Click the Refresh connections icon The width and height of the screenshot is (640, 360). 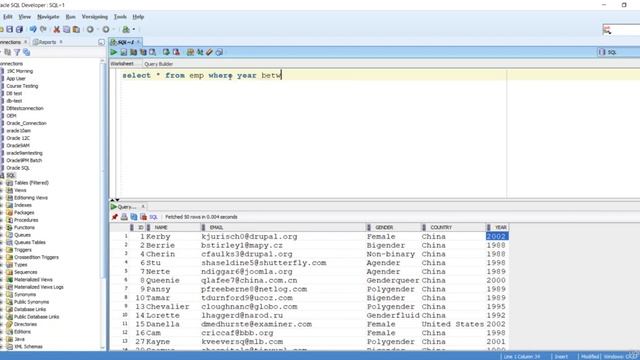tap(8, 52)
